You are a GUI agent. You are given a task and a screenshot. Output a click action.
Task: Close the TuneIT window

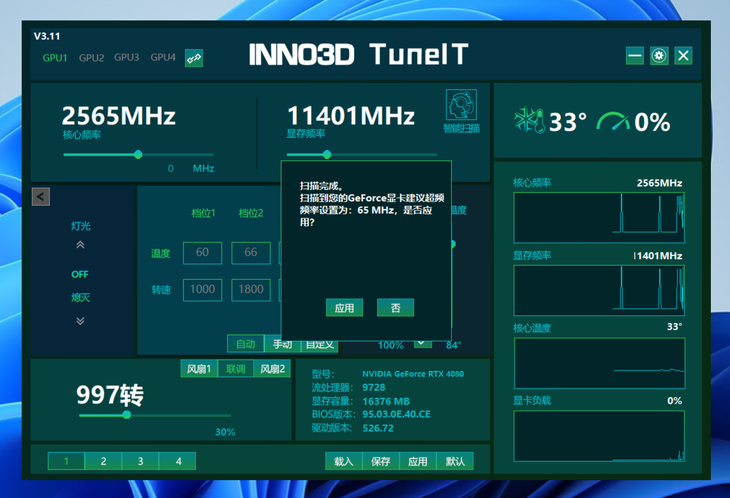[x=683, y=56]
